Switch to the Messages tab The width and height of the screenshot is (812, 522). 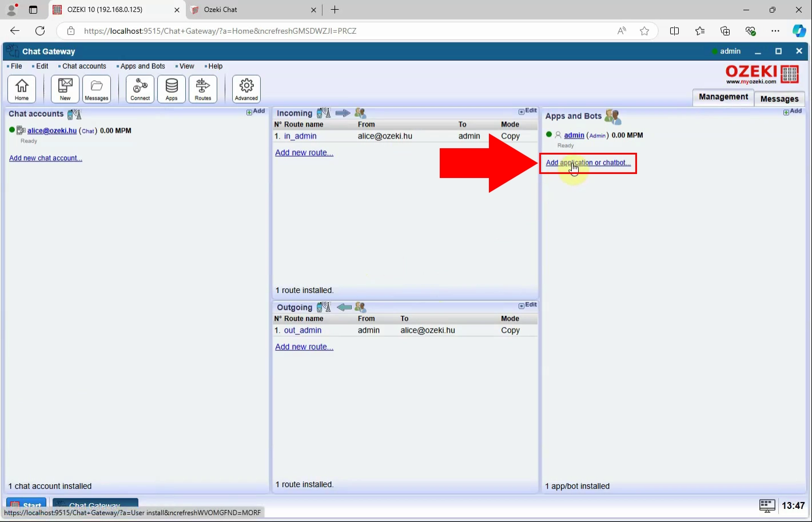779,98
